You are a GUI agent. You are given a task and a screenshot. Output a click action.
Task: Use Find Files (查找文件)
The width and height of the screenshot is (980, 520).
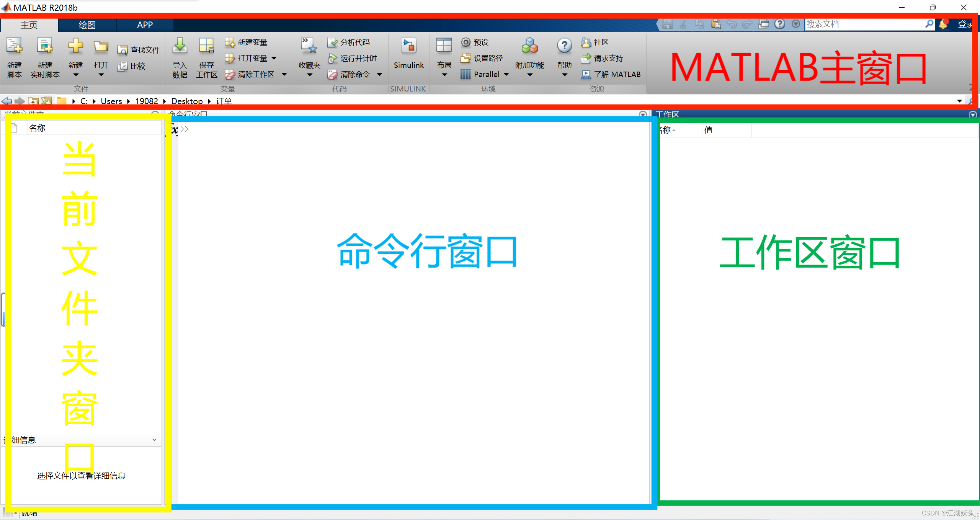(139, 49)
